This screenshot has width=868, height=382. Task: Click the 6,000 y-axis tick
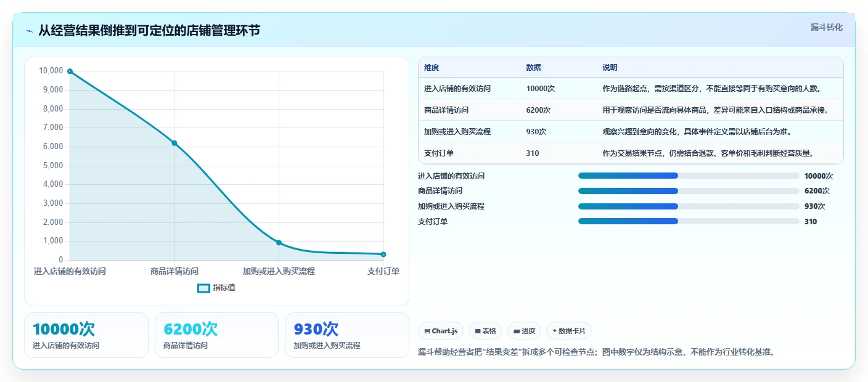(x=53, y=147)
